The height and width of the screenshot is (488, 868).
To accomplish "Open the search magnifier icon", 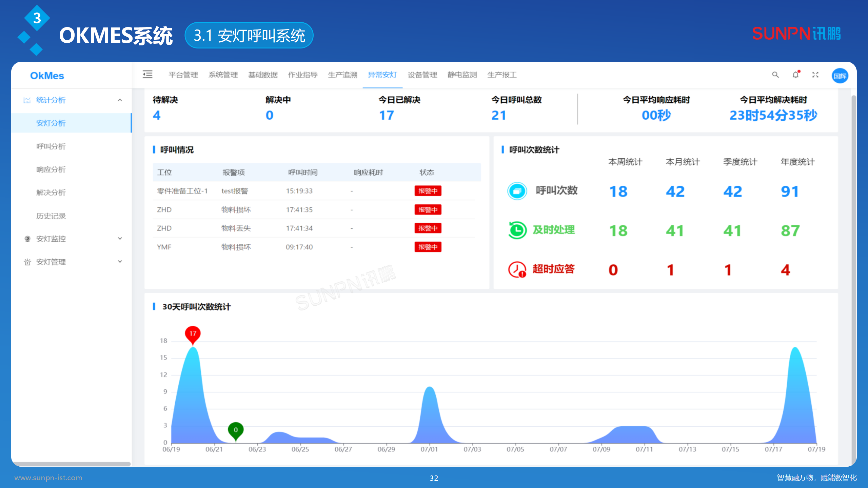I will click(x=775, y=75).
